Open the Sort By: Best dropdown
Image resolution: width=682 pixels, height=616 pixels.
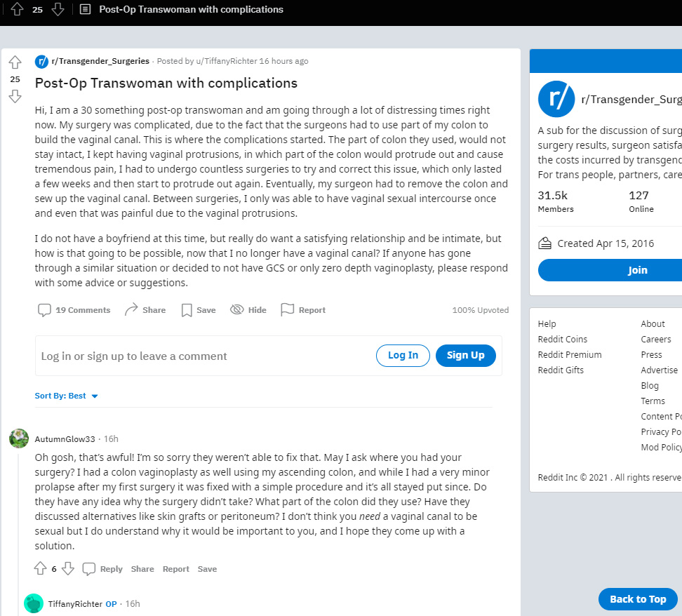[x=67, y=396]
